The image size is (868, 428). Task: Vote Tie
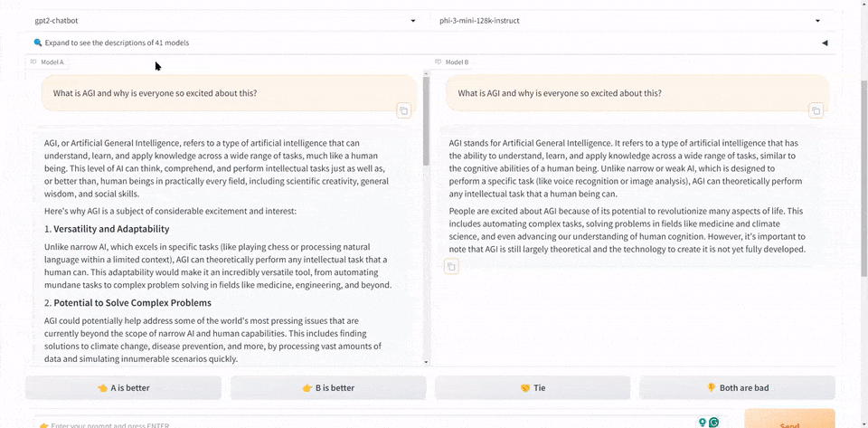(x=533, y=387)
